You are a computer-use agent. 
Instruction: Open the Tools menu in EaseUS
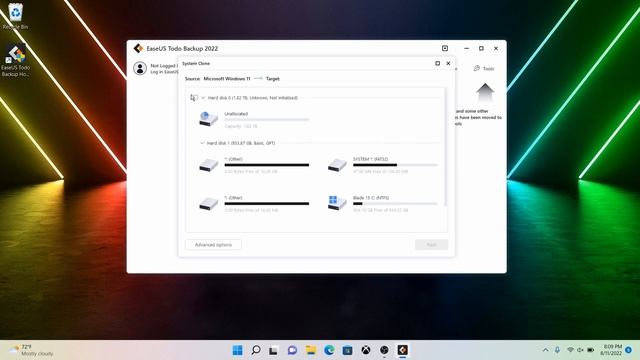point(484,69)
